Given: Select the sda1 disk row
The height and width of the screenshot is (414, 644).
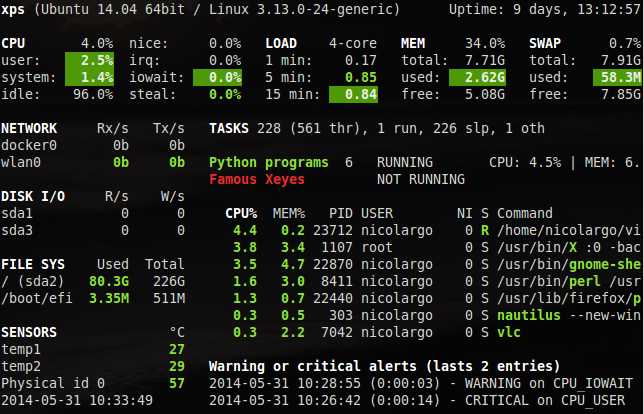Looking at the screenshot, I should pos(93,213).
